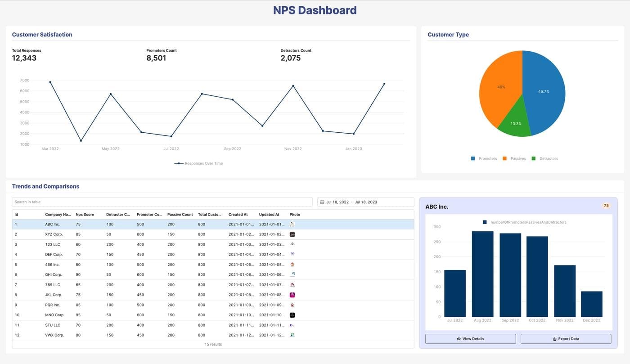Image resolution: width=630 pixels, height=364 pixels.
Task: Click the download icon on Export Data
Action: click(553, 338)
